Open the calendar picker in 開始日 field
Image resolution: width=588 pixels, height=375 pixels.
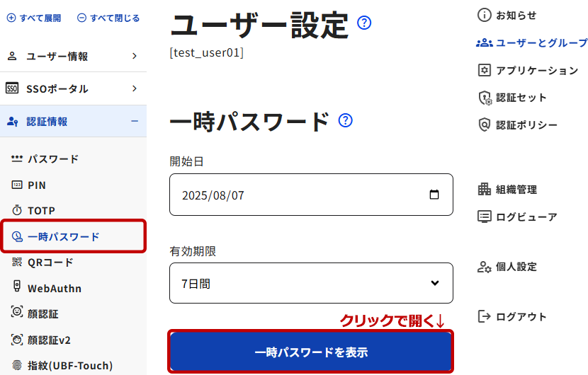click(434, 195)
